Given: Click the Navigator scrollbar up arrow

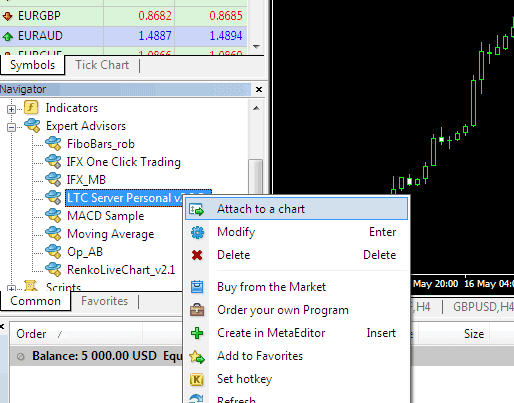Looking at the screenshot, I should click(x=256, y=108).
